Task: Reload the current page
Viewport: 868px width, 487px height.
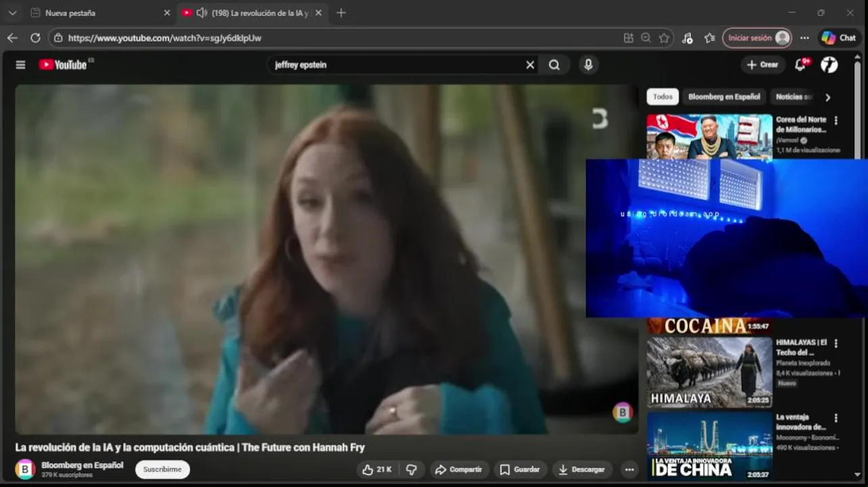Action: click(35, 38)
